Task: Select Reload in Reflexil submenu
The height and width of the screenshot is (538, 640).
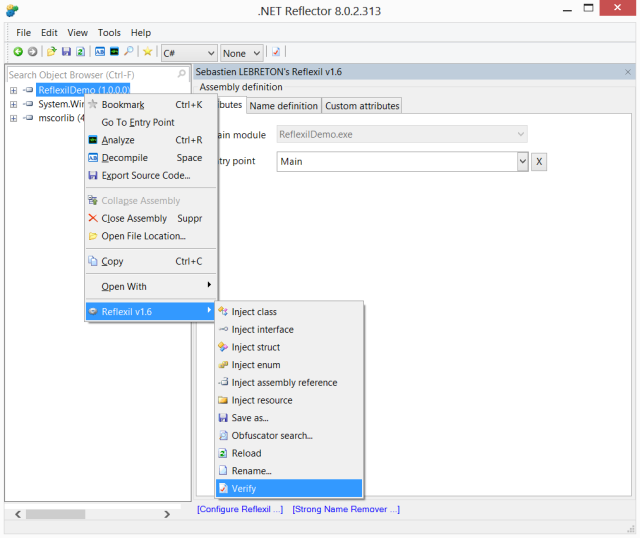Action: [x=289, y=454]
